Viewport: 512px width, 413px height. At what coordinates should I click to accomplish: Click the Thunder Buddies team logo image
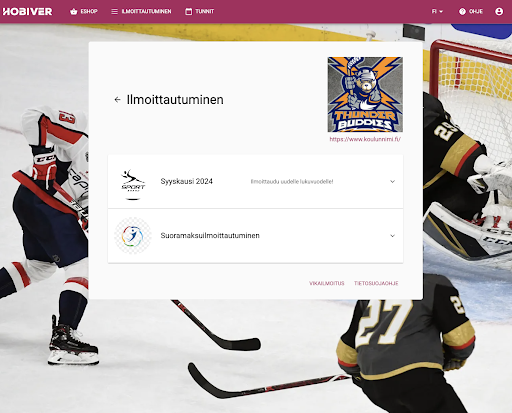pyautogui.click(x=365, y=94)
